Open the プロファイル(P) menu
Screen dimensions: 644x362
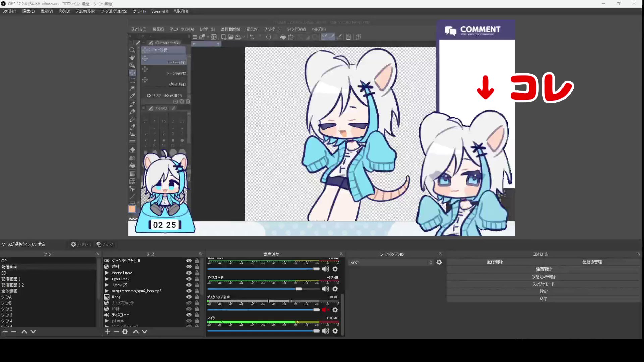[x=85, y=11]
